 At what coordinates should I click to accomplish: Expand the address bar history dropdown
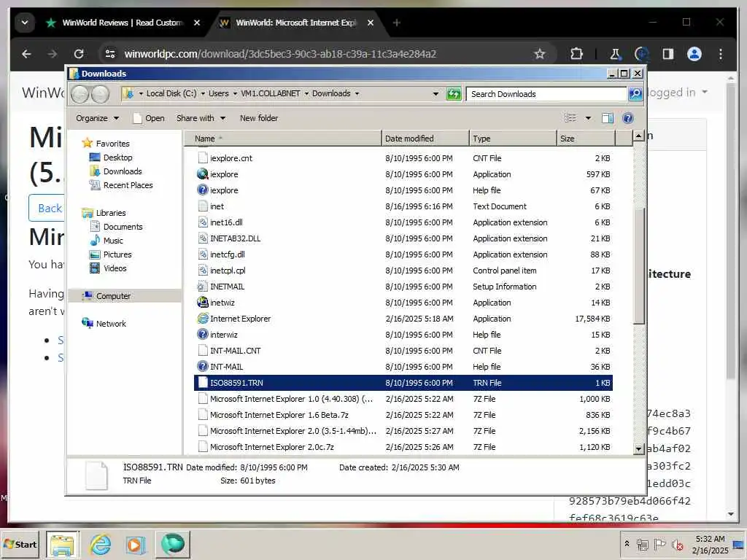pos(436,94)
